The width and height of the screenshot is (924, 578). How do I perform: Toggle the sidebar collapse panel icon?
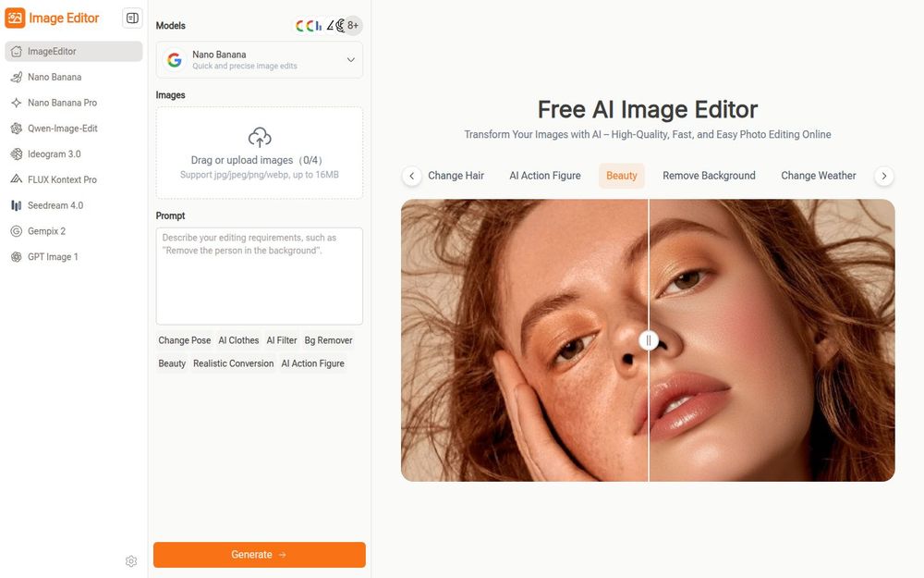(132, 18)
